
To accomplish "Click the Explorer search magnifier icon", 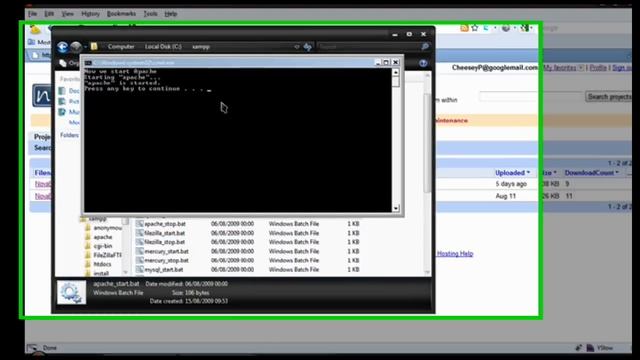I will pyautogui.click(x=425, y=47).
